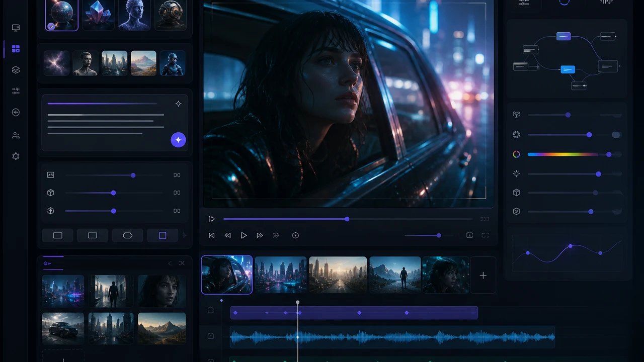Select the grid view icon in the sidebar
This screenshot has height=362, width=644.
(x=16, y=49)
